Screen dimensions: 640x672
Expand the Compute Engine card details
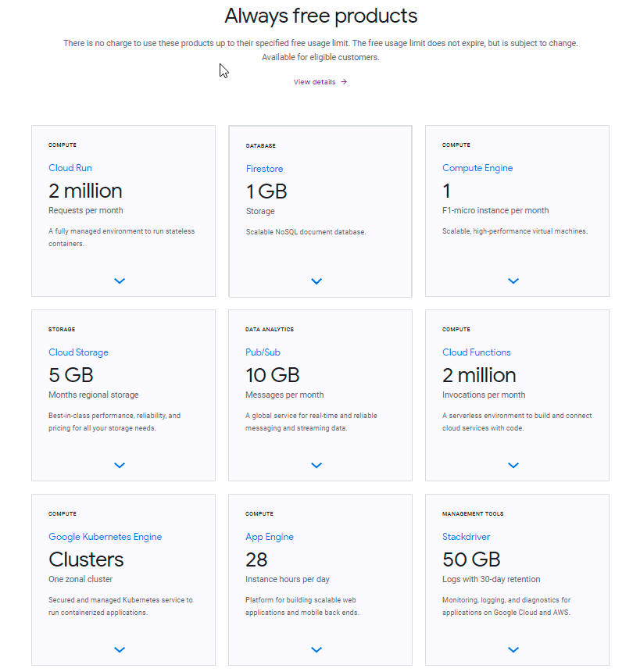pyautogui.click(x=513, y=281)
